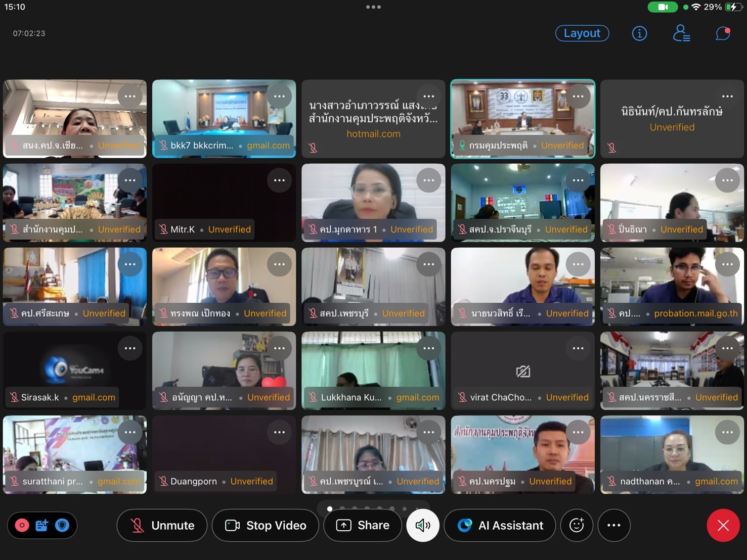The image size is (747, 560).
Task: Leave the meeting with red X button
Action: click(723, 526)
